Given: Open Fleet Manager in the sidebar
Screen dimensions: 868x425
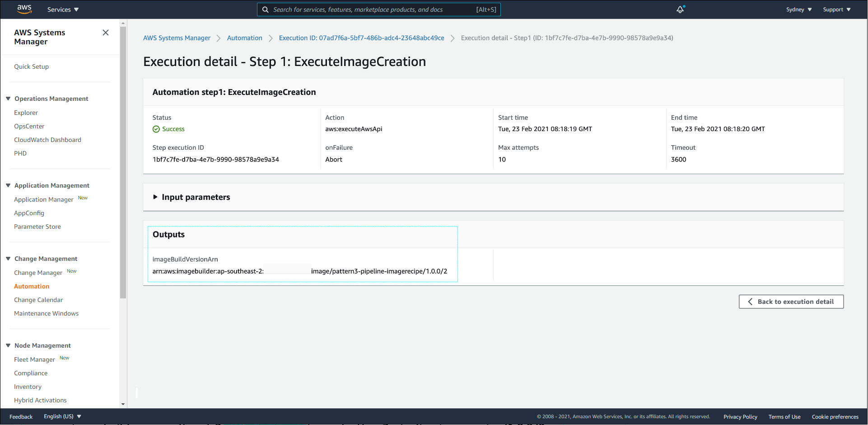Looking at the screenshot, I should [34, 359].
